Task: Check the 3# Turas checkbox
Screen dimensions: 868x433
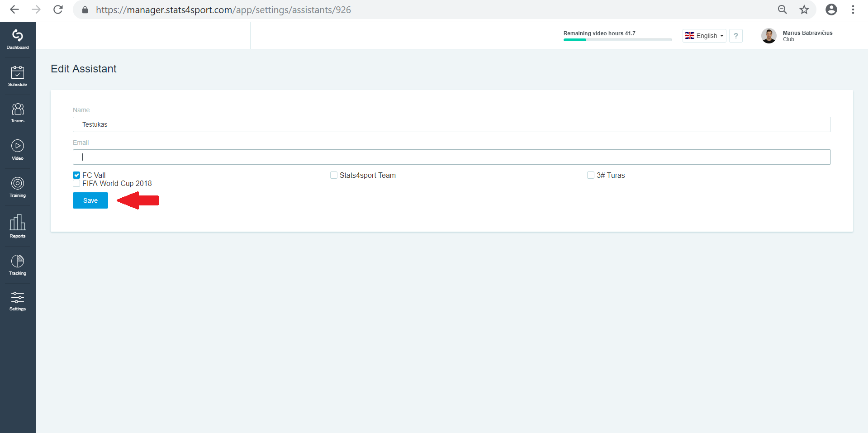Action: tap(591, 175)
